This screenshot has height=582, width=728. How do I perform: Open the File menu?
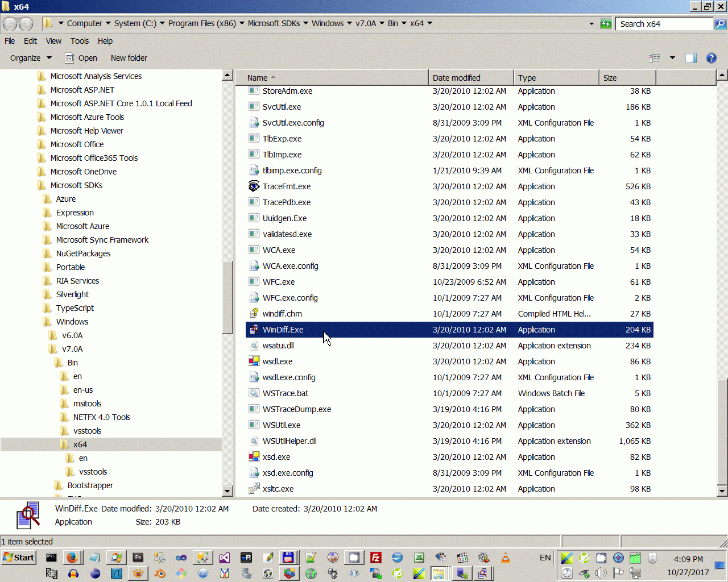click(10, 41)
